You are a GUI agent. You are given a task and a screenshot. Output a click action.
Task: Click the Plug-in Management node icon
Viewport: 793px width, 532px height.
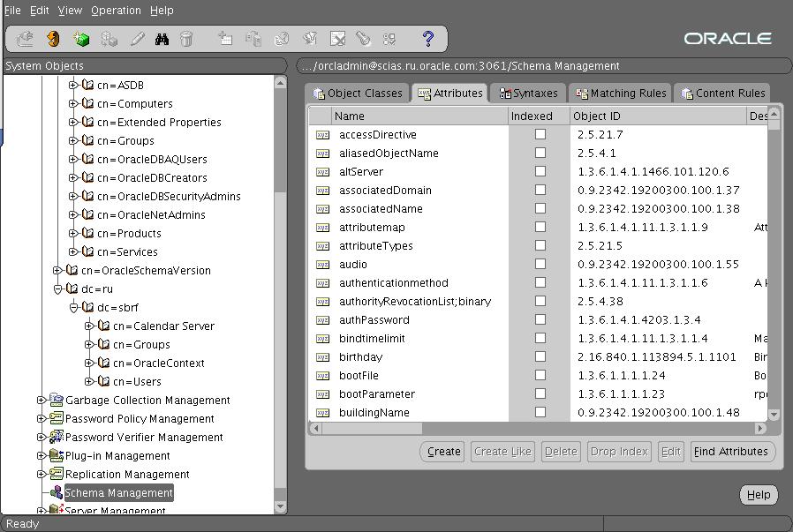click(57, 456)
